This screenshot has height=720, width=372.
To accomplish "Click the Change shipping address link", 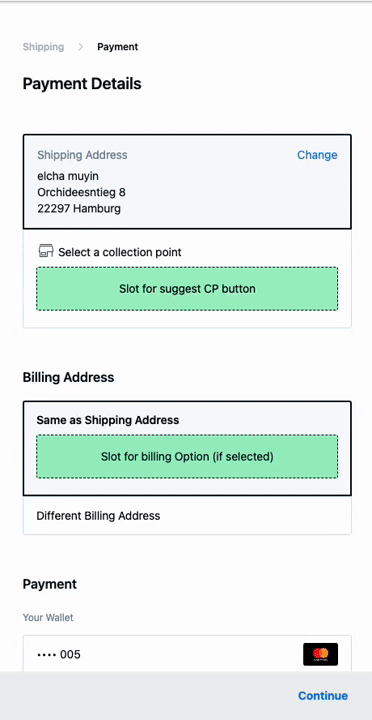I will (317, 155).
